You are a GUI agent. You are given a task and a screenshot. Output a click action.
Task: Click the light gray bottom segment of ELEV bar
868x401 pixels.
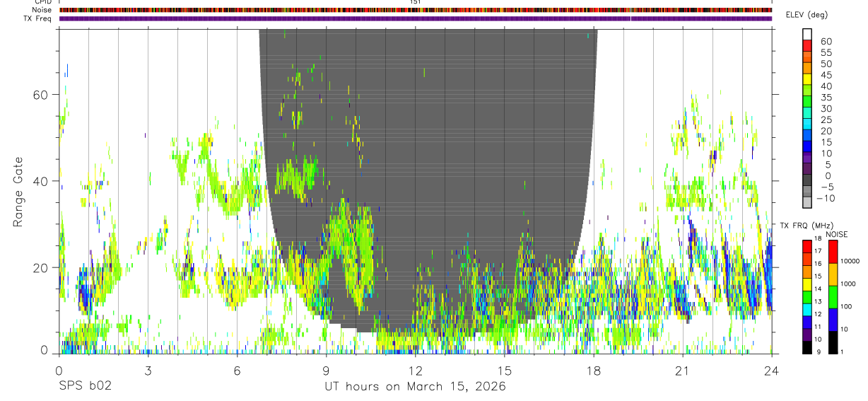[x=807, y=202]
